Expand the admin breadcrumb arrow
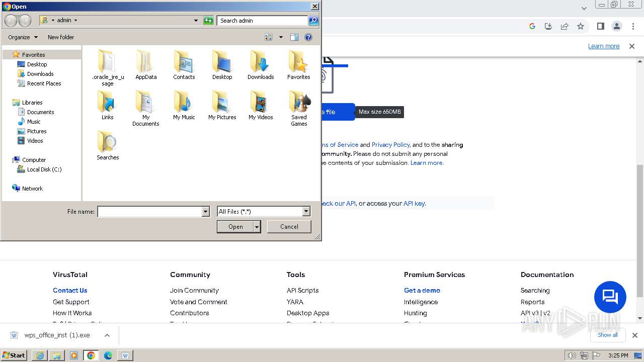644x362 pixels. click(x=75, y=21)
